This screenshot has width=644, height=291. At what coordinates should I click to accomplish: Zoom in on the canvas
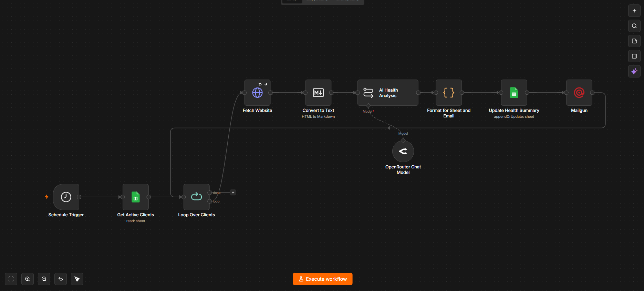[x=28, y=279]
